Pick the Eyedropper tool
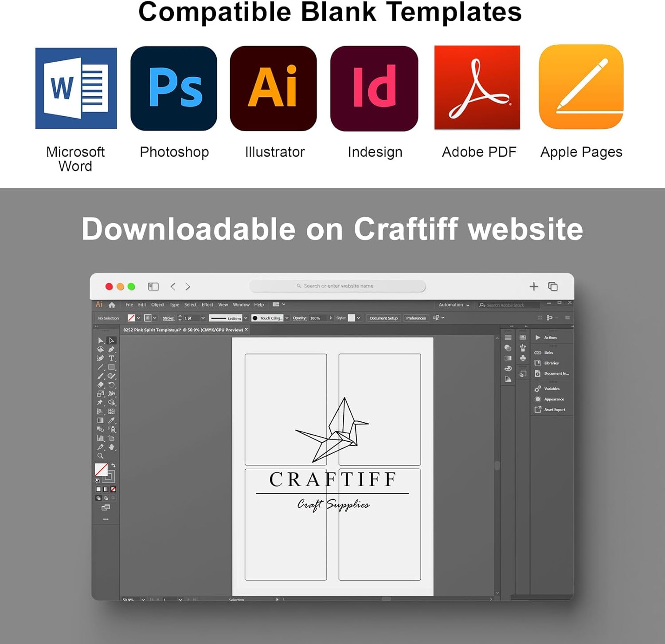Image resolution: width=665 pixels, height=644 pixels. click(x=111, y=420)
